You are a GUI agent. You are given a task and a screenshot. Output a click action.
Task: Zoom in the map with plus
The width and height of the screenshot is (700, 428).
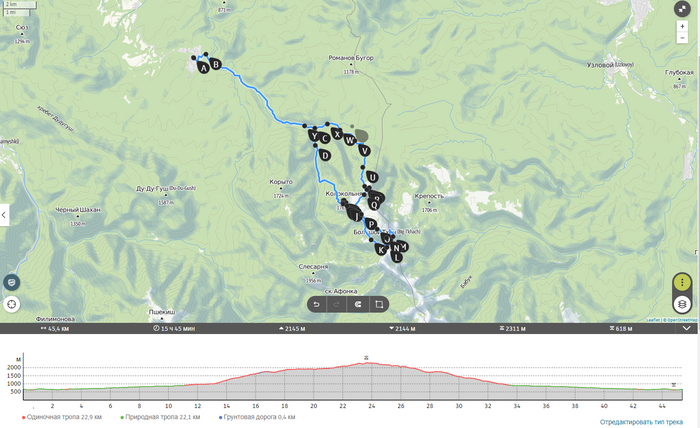[682, 27]
